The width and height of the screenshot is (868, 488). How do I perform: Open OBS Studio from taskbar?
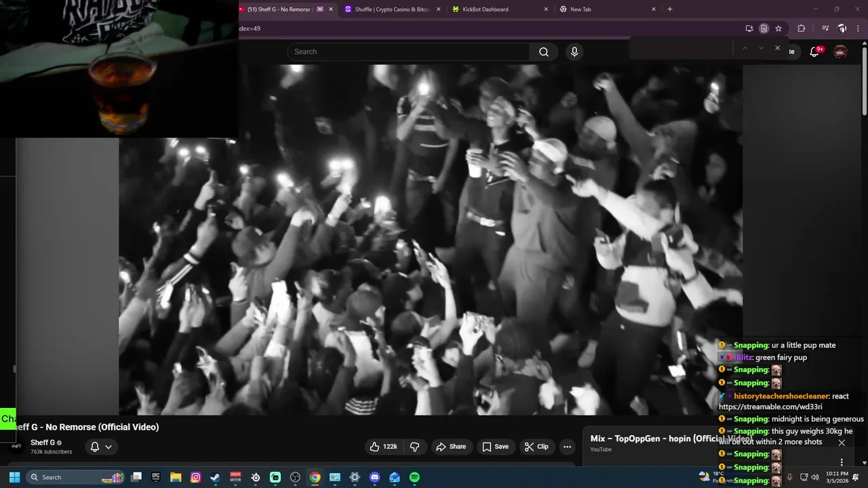pyautogui.click(x=295, y=477)
